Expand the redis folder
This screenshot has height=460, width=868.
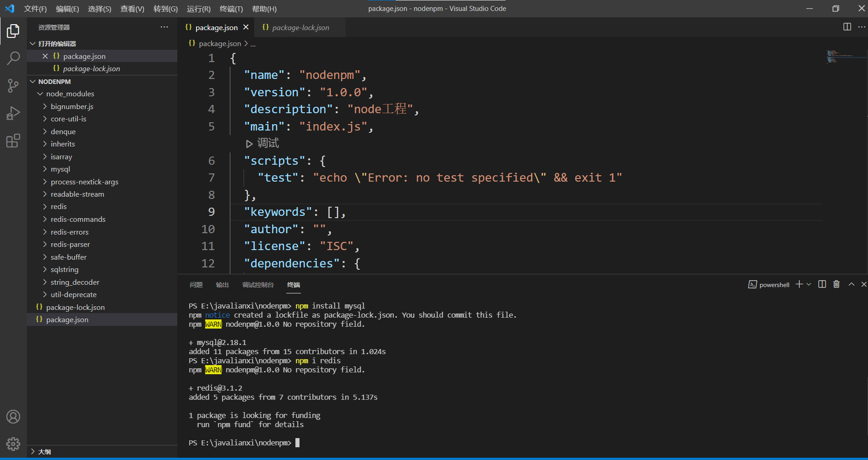coord(45,206)
